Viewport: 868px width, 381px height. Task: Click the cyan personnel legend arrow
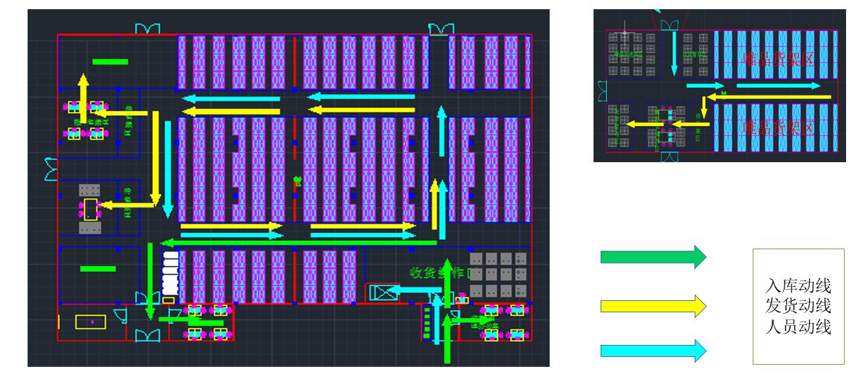pyautogui.click(x=652, y=351)
